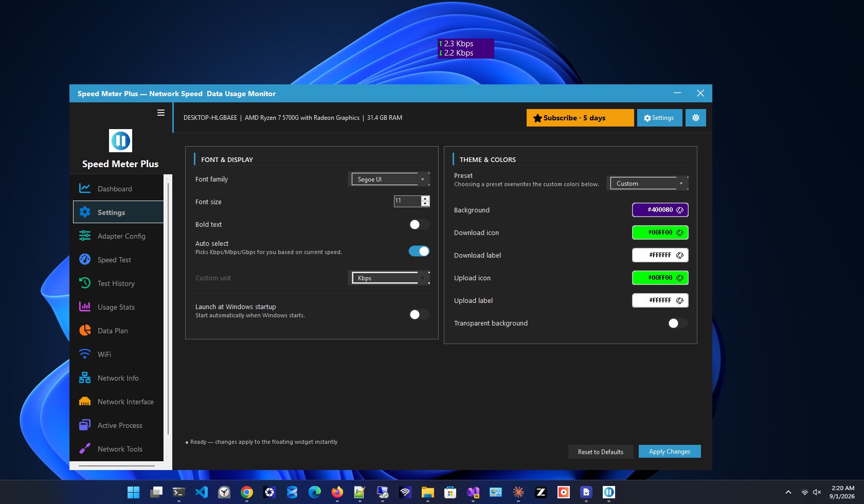Enable the Transparent background toggle

pos(678,323)
